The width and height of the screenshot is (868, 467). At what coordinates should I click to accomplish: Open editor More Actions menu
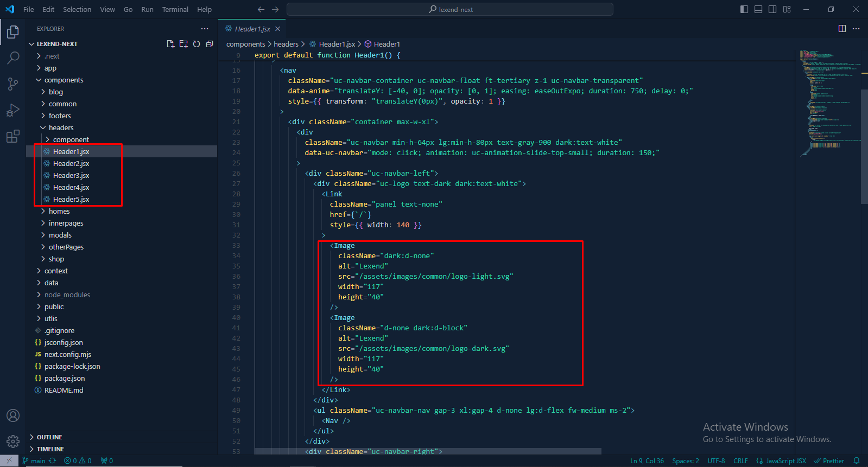tap(856, 29)
